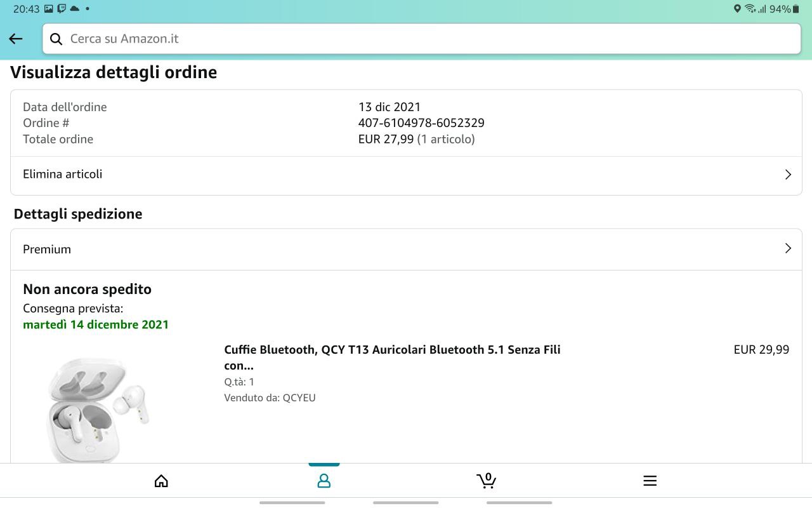Select the Consegna prevista label
Viewport: 812px width, 508px height.
(73, 309)
